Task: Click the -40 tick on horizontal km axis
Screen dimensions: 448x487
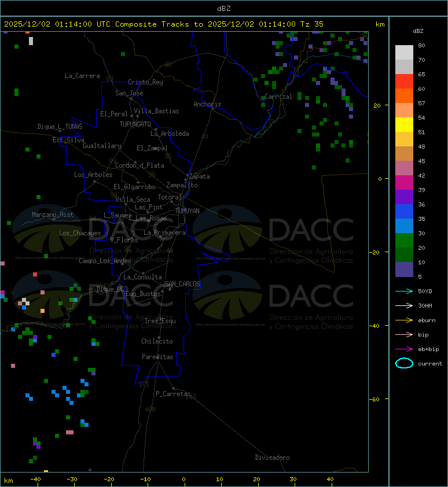Action: pyautogui.click(x=35, y=479)
